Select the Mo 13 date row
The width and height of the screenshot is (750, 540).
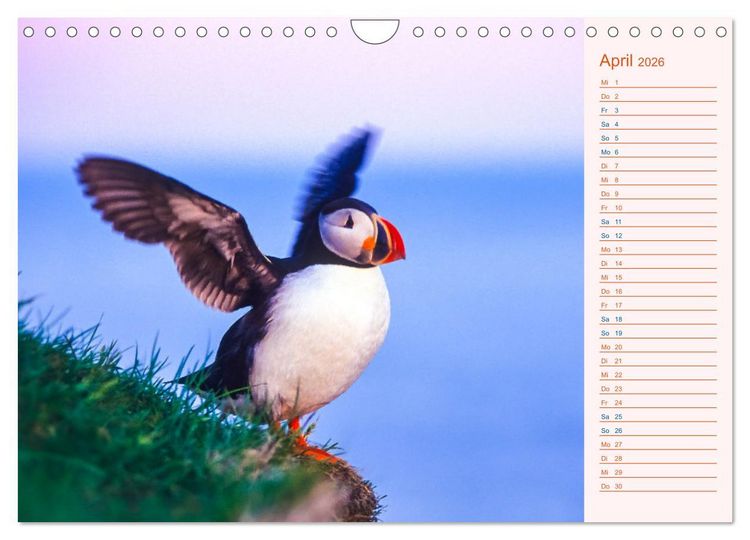point(658,249)
